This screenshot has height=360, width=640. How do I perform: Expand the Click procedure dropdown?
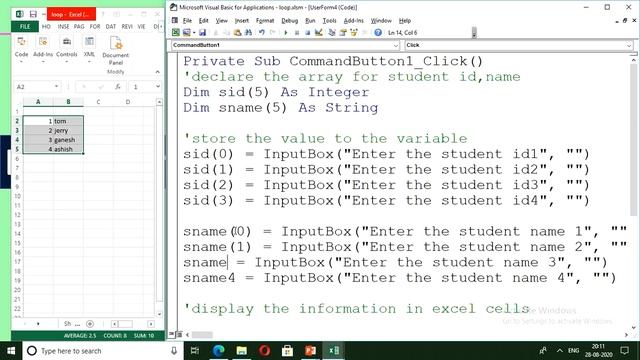(629, 45)
